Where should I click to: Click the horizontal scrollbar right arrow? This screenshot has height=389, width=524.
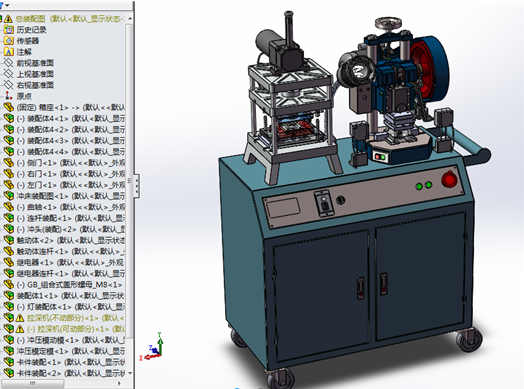coord(119,383)
